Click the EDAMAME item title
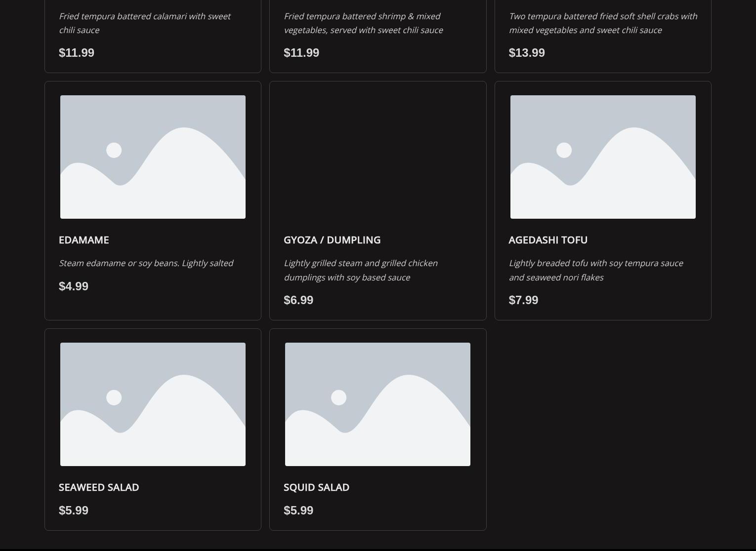 [84, 240]
